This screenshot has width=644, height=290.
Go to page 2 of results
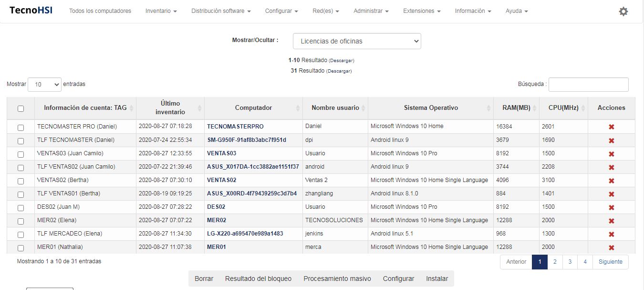(555, 262)
